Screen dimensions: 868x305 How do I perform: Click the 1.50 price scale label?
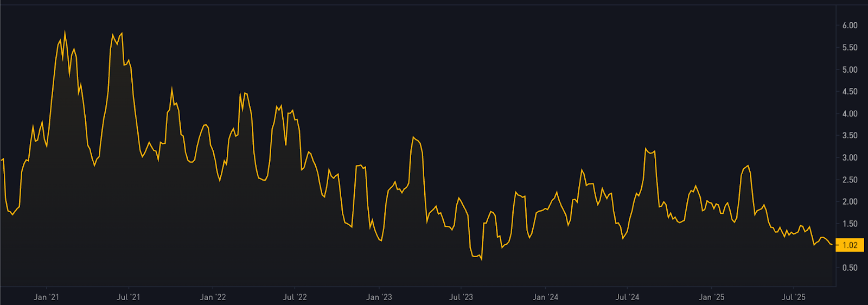850,224
